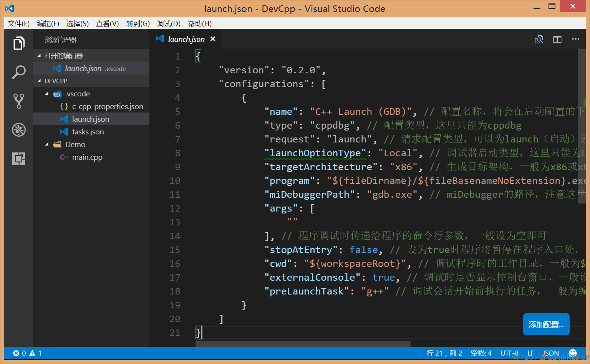Image resolution: width=590 pixels, height=364 pixels.
Task: Open the Extensions view icon
Action: [x=19, y=159]
